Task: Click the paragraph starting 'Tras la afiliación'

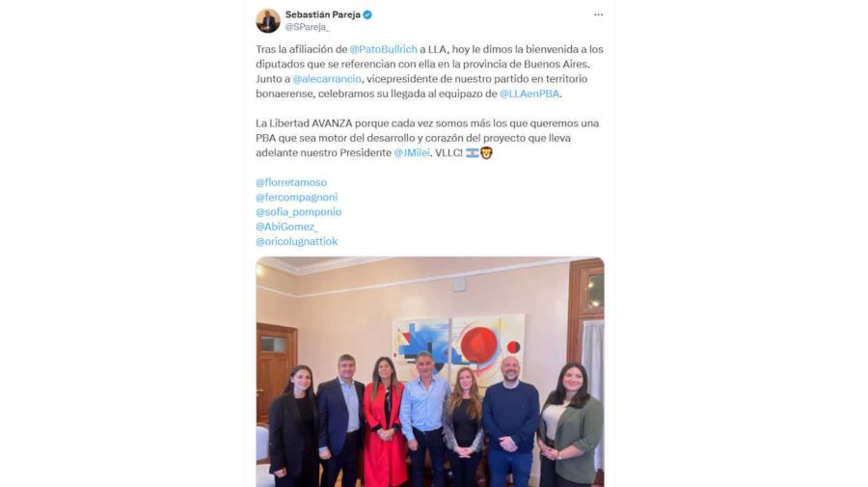Action: point(429,71)
